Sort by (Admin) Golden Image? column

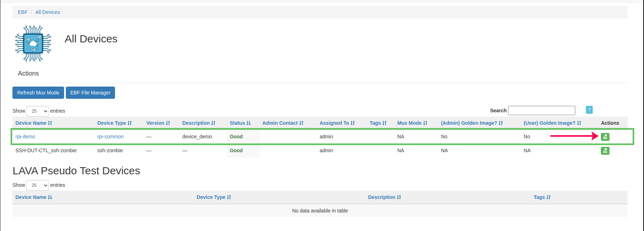(472, 123)
